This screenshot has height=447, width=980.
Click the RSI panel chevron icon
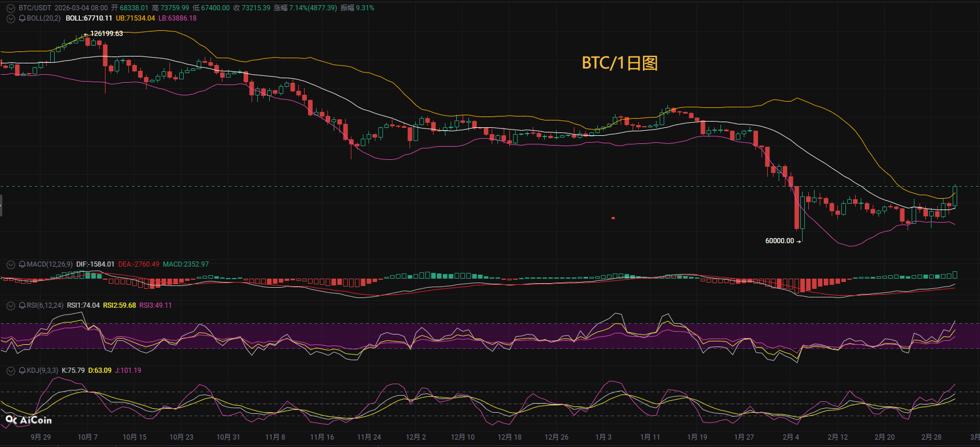[10, 305]
